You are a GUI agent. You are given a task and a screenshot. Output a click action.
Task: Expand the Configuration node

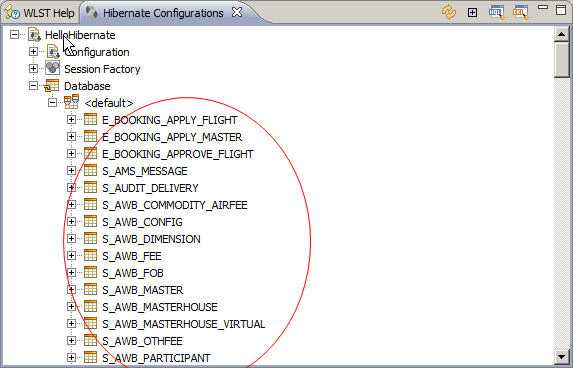(x=33, y=52)
